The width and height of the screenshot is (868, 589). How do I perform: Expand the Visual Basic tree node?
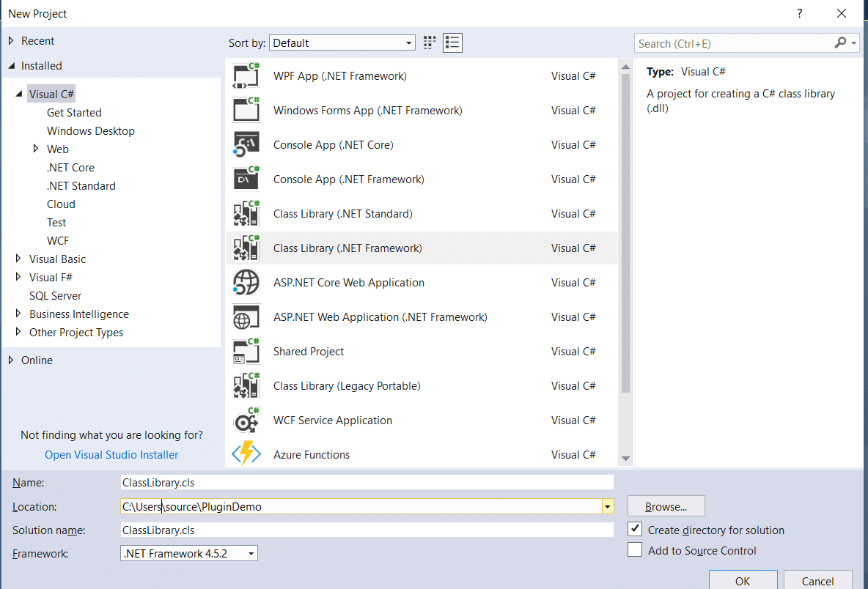19,259
